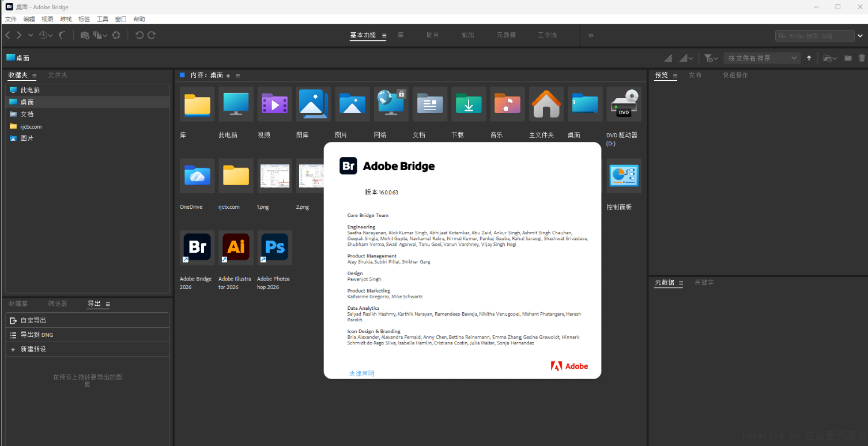Select the Adobe Bridge 2026 shortcut thumbnail
Image resolution: width=868 pixels, height=446 pixels.
197,248
